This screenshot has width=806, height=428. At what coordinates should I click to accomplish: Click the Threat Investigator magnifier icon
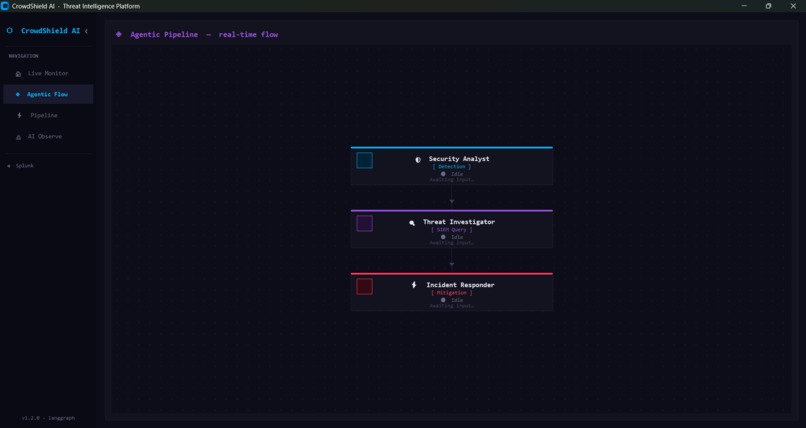coord(412,223)
